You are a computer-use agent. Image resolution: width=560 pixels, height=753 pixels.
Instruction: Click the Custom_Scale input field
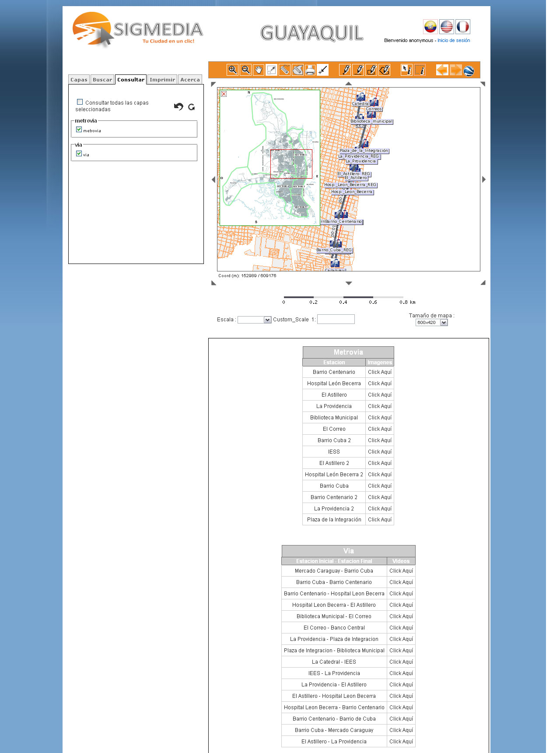(x=336, y=319)
